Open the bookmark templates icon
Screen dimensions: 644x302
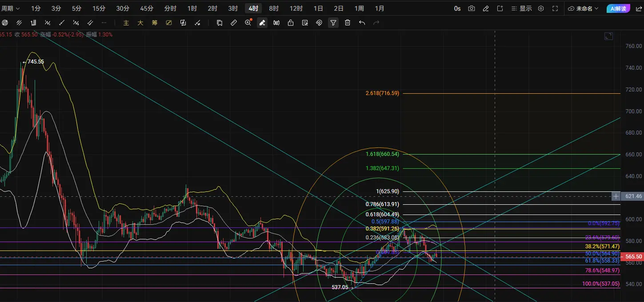click(x=220, y=23)
